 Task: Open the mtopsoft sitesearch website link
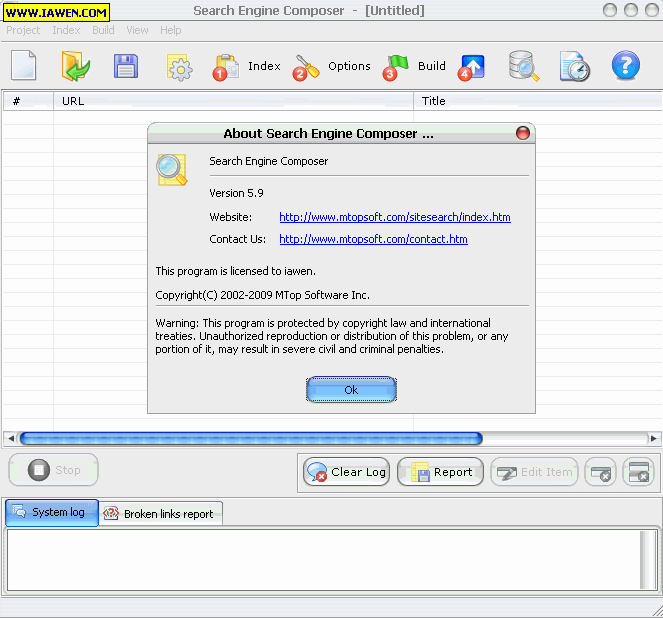point(394,217)
